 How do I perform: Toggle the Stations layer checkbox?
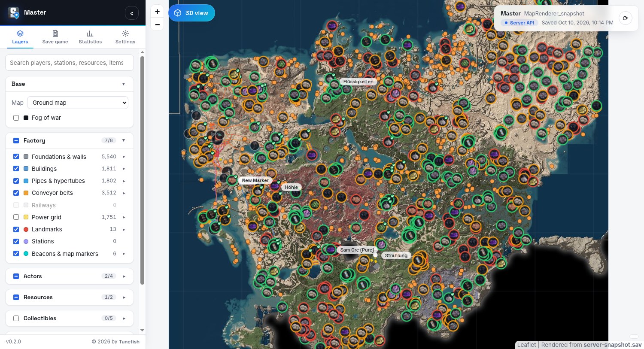16,241
